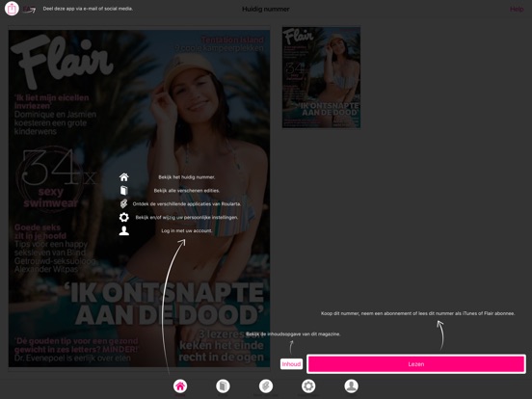Select the small Flair cover thumbnail
This screenshot has height=399, width=532.
tap(321, 77)
